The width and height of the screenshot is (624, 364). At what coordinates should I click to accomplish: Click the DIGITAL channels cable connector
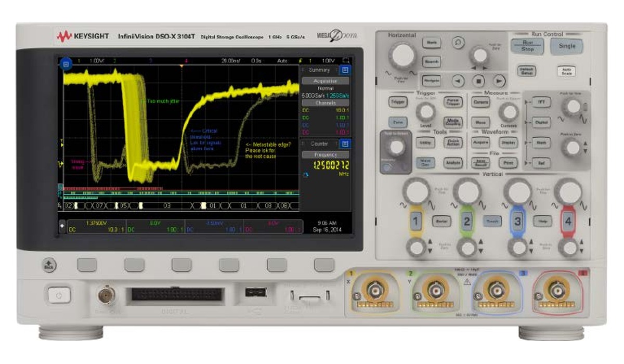click(x=177, y=294)
